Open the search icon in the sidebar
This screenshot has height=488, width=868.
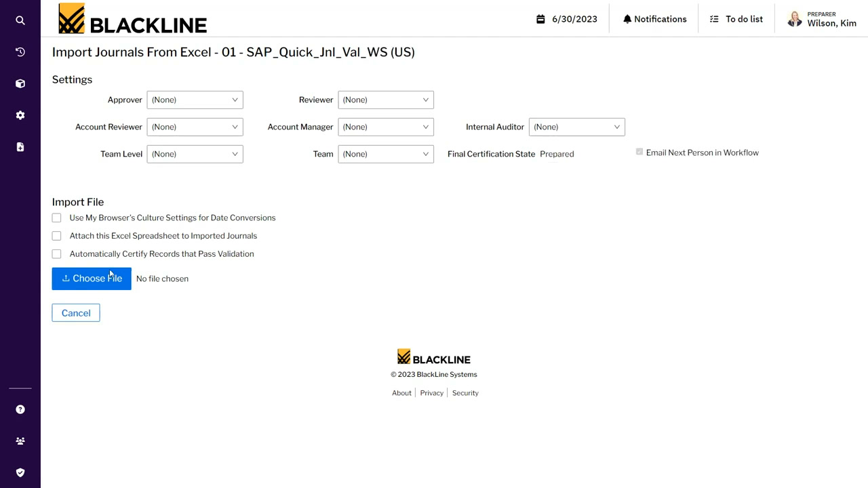click(20, 20)
